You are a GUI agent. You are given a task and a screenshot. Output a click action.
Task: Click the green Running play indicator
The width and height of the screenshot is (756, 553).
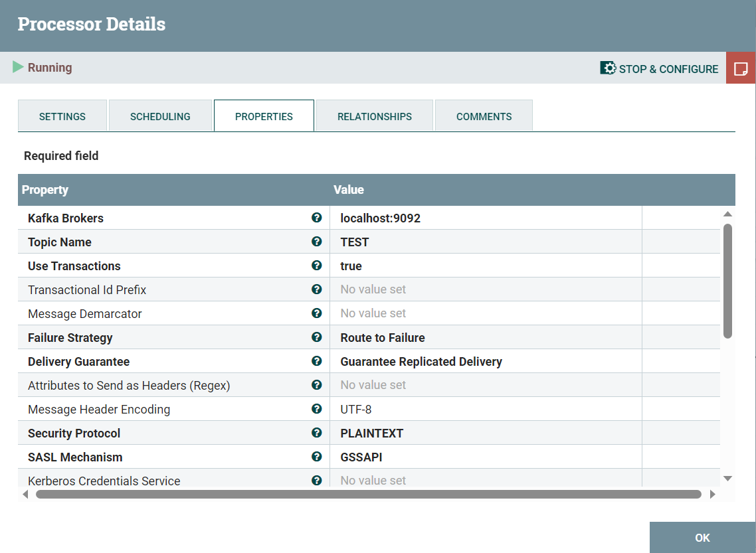pyautogui.click(x=19, y=67)
